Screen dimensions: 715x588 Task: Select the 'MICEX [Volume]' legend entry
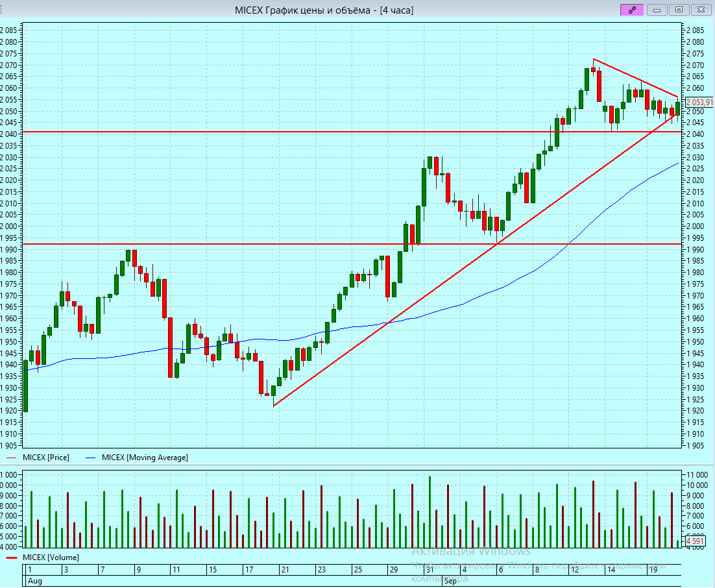51,557
